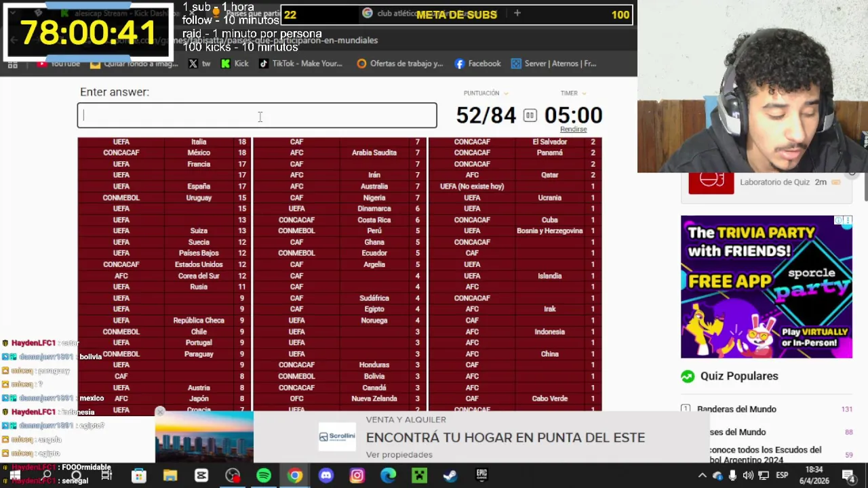This screenshot has width=868, height=488.
Task: Click the Laboratorio de Quiz red thumbnail
Action: pyautogui.click(x=711, y=183)
